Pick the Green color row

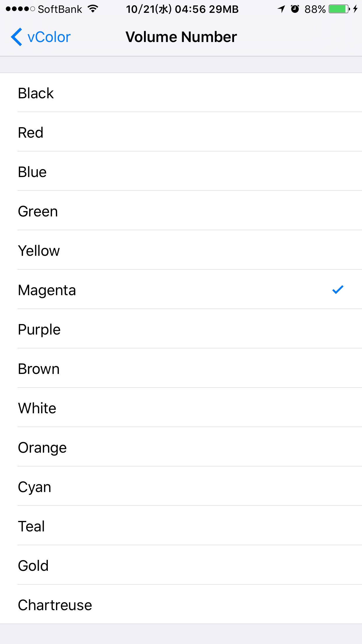(181, 211)
